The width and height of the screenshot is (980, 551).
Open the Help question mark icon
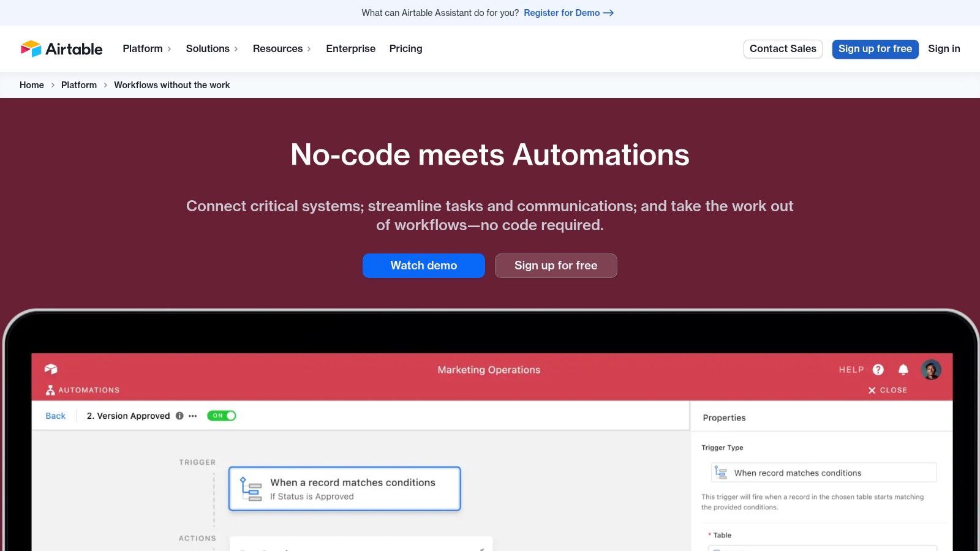[878, 369]
